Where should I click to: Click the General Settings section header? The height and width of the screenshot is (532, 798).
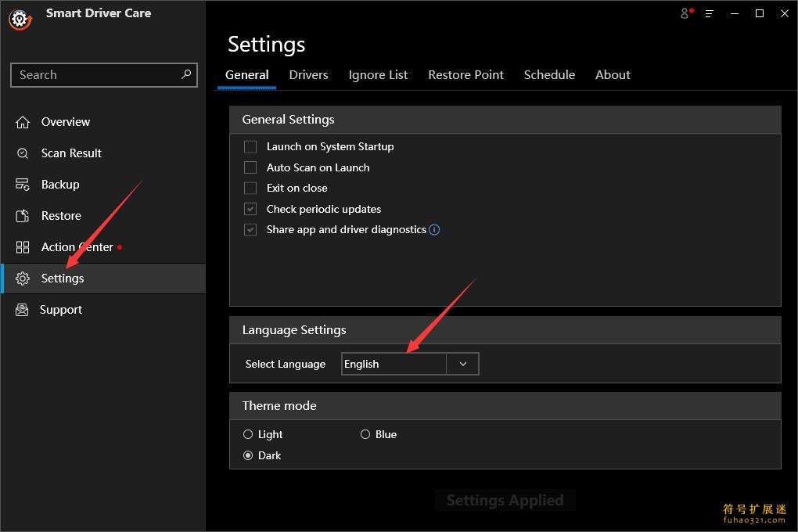(505, 120)
